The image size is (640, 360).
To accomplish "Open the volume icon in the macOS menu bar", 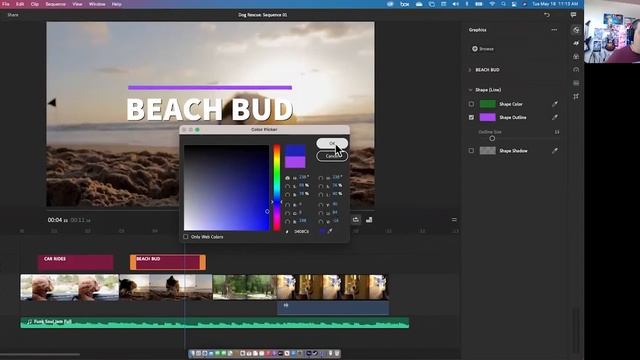I will coord(456,4).
